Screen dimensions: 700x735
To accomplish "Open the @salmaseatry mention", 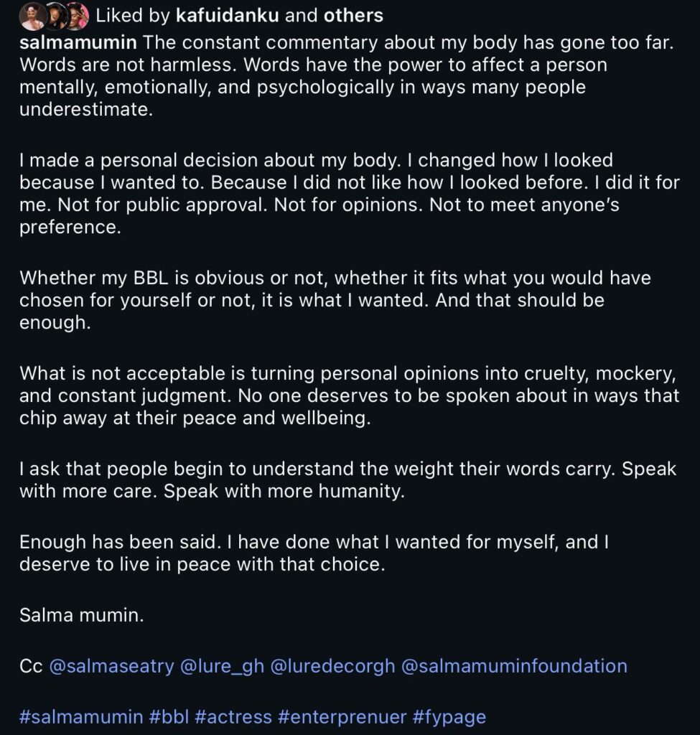I will tap(111, 666).
